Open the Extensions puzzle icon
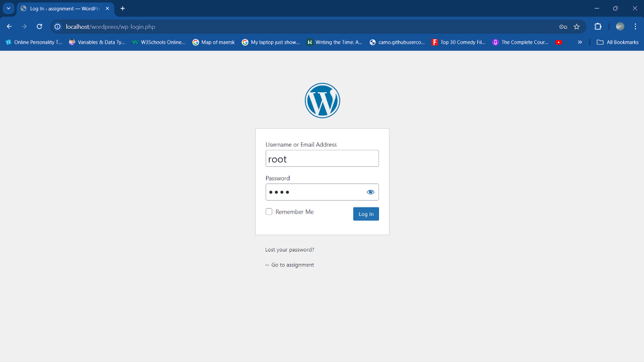 pyautogui.click(x=598, y=26)
